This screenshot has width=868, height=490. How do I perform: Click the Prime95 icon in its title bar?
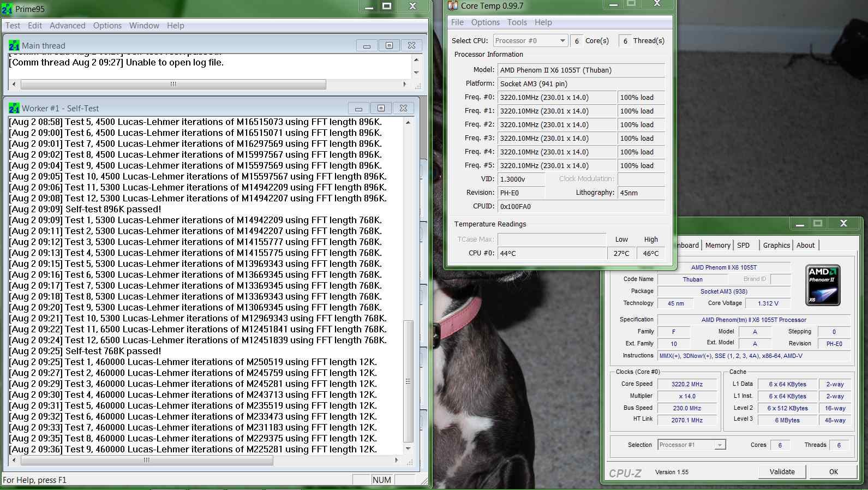(x=7, y=9)
